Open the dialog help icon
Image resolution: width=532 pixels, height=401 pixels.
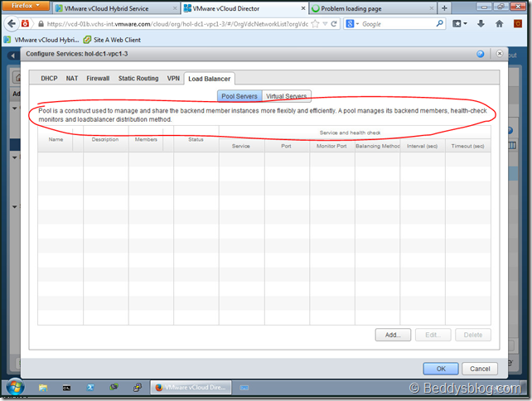tap(481, 54)
